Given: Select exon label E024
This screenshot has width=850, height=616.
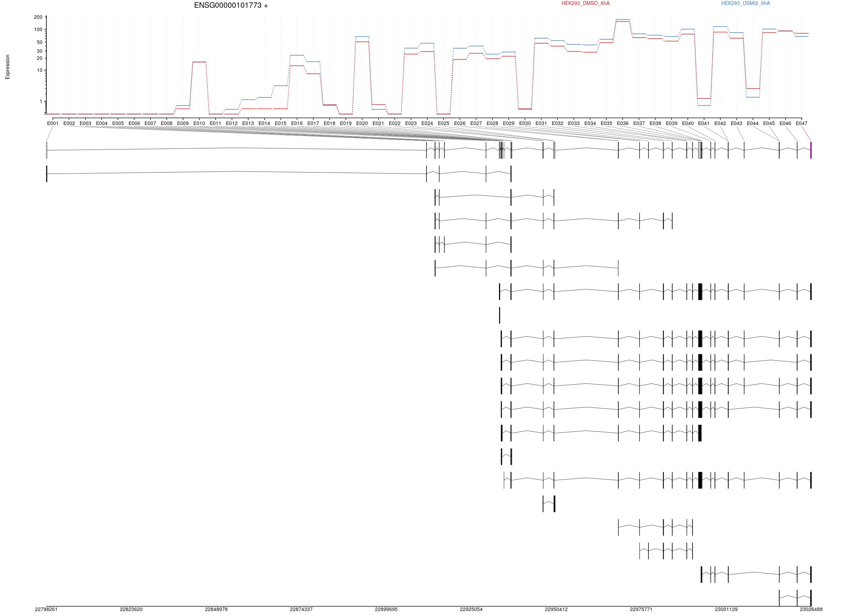Looking at the screenshot, I should pos(427,123).
